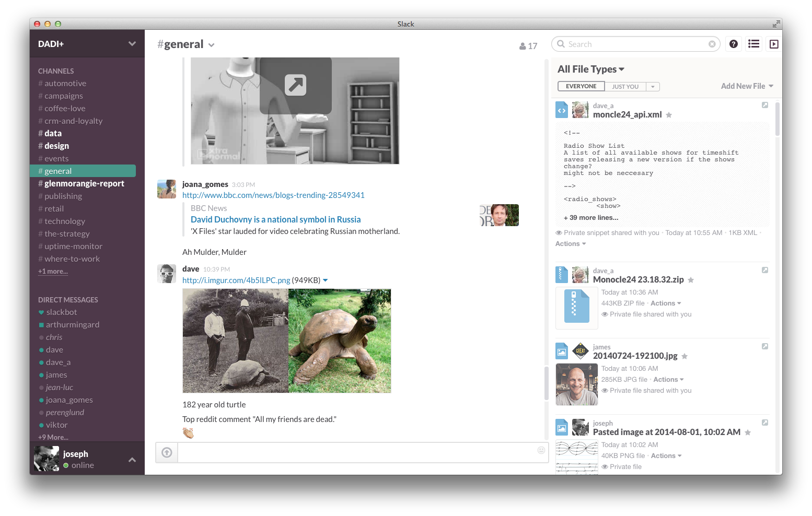Click the ZIP file icon for Monocle24 23.18.32.zip
This screenshot has height=516, width=812.
tap(576, 308)
